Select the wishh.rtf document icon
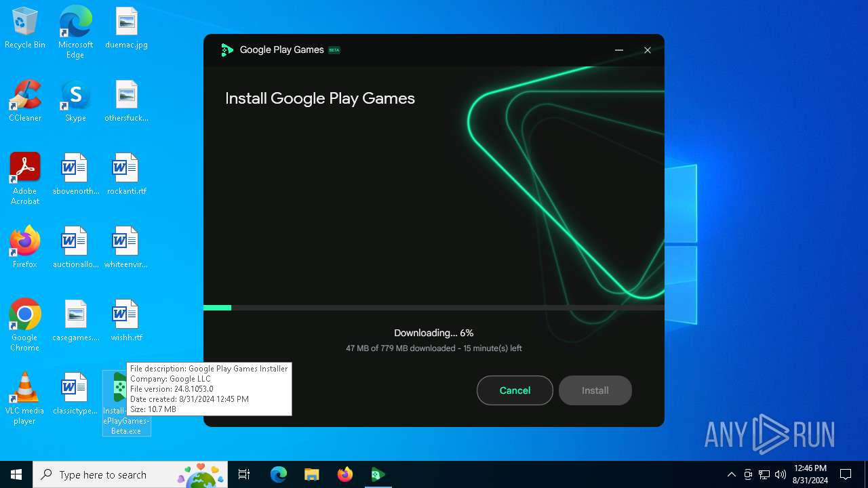 tap(126, 321)
